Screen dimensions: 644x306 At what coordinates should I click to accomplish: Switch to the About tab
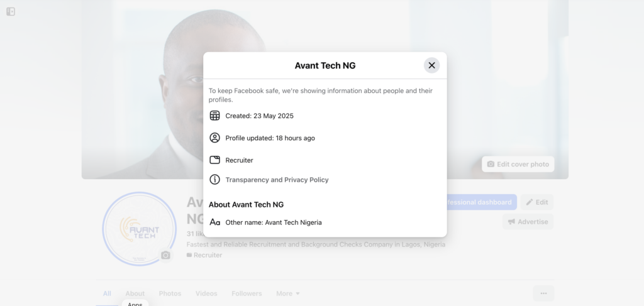[x=135, y=293]
